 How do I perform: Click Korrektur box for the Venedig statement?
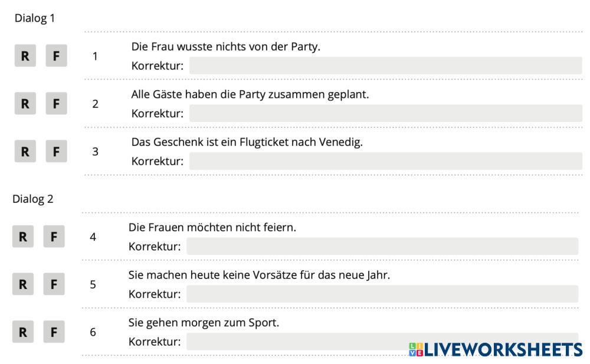(385, 161)
